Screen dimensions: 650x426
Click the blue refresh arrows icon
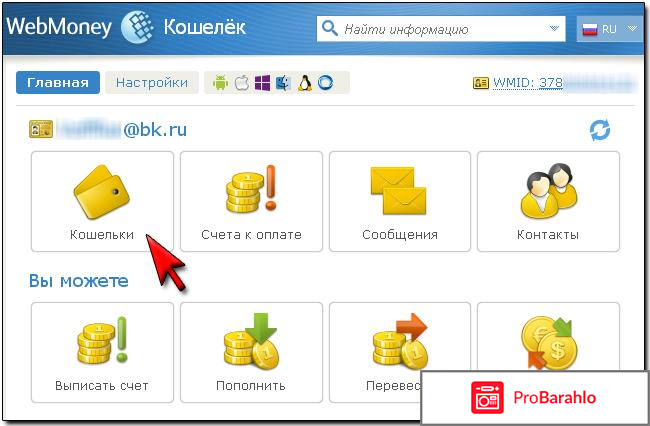pos(600,130)
